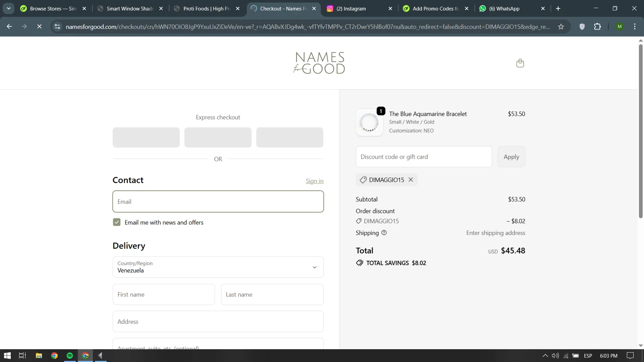The image size is (644, 362).
Task: Click the shipping help question mark icon
Action: coord(384,233)
